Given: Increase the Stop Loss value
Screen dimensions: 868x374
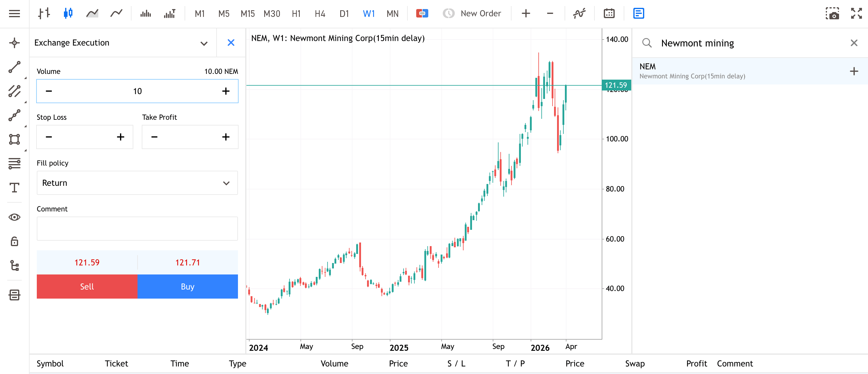Looking at the screenshot, I should 120,137.
